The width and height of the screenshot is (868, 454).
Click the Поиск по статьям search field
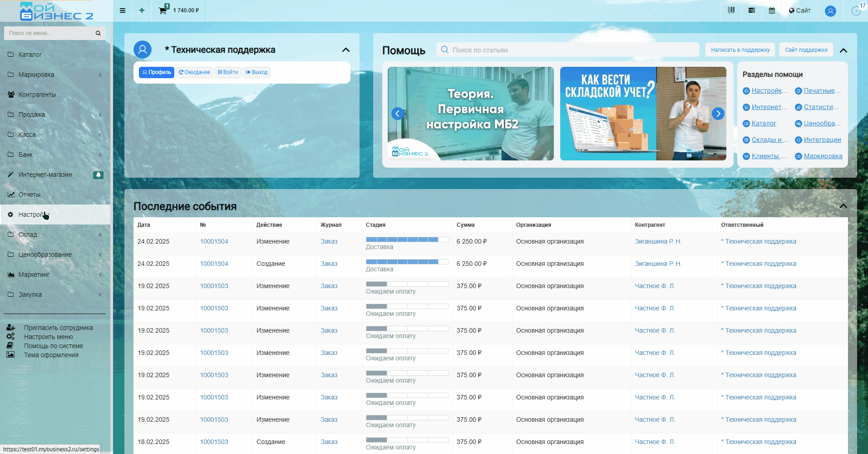point(567,50)
